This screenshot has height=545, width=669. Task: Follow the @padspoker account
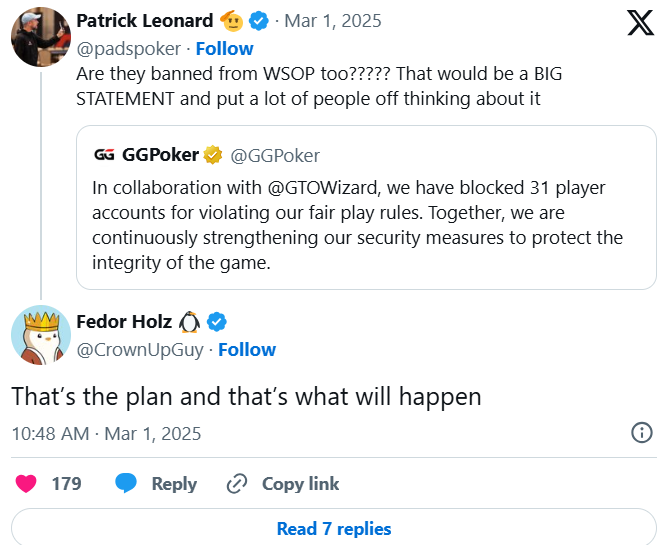coord(224,48)
